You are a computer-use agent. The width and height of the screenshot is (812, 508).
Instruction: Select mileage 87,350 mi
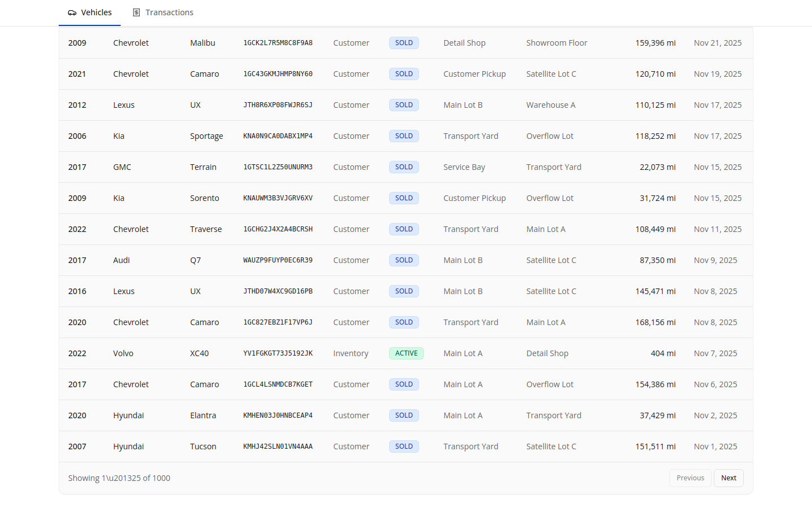(x=657, y=260)
